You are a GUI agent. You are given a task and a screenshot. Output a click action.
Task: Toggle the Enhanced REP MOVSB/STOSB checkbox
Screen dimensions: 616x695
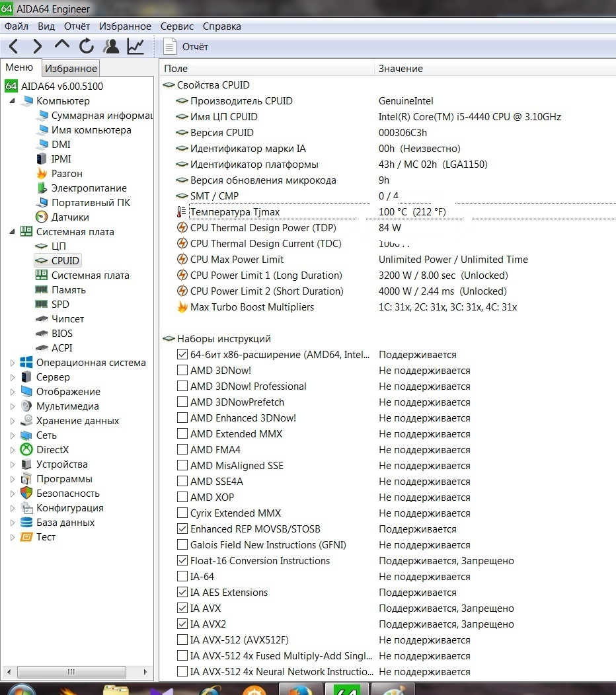[182, 529]
